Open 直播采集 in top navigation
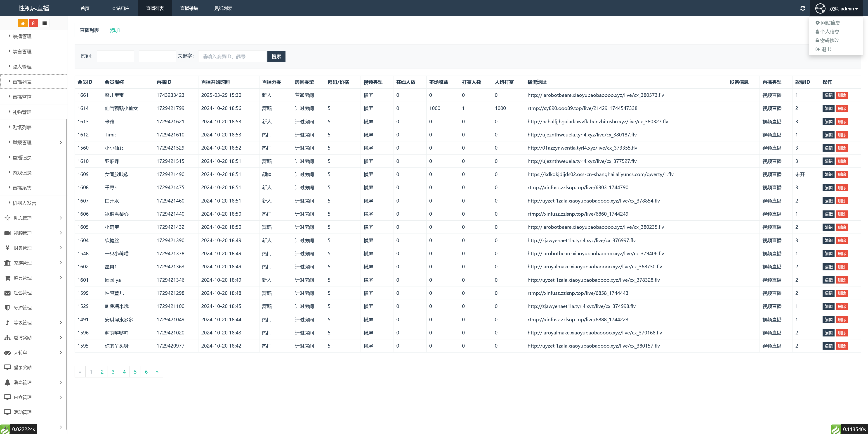Viewport: 868px width, 434px height. (189, 8)
